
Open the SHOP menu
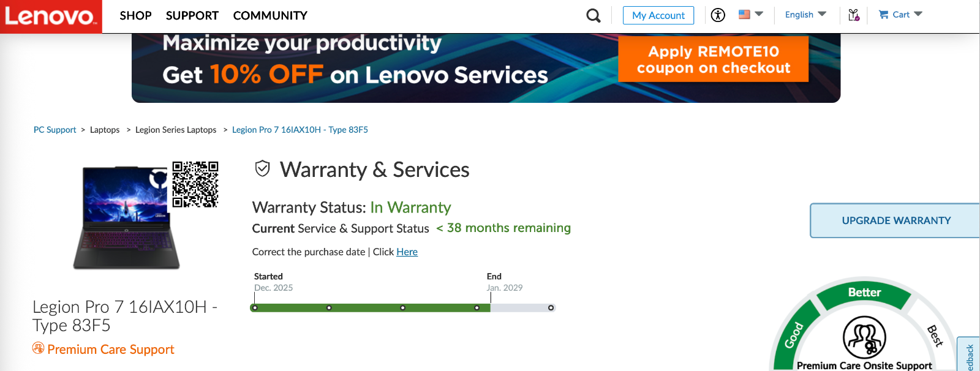(135, 15)
